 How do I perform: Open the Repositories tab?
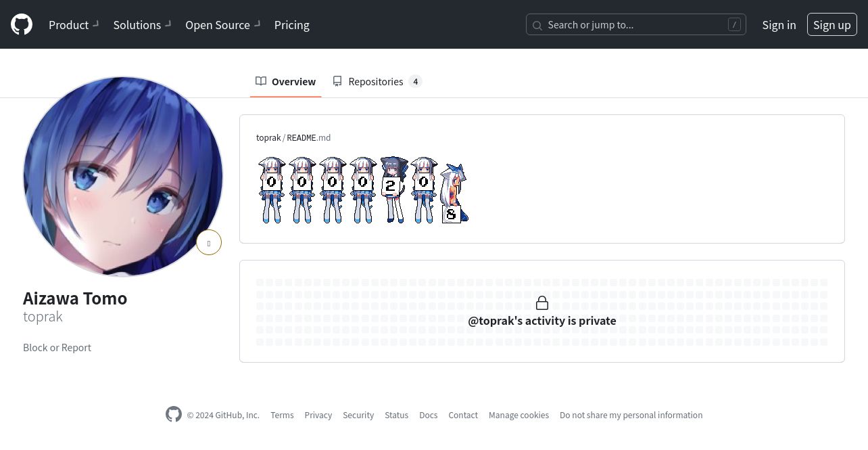tap(377, 81)
